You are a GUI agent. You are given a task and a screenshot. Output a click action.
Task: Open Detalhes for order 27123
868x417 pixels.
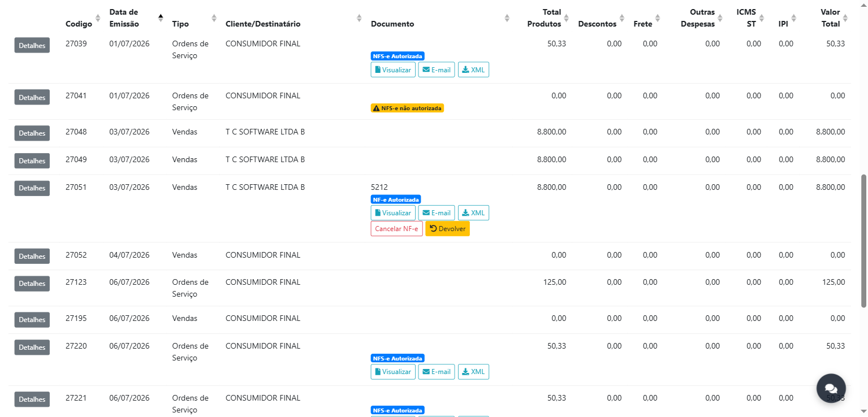32,284
